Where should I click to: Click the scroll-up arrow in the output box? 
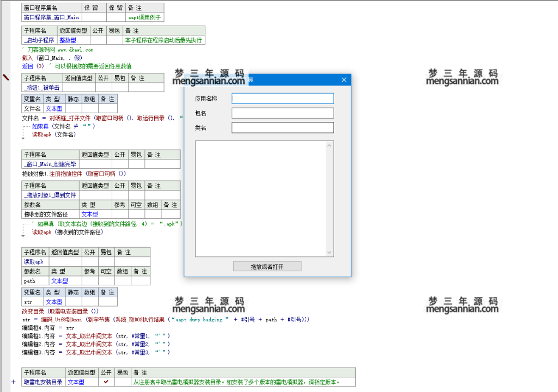point(329,145)
